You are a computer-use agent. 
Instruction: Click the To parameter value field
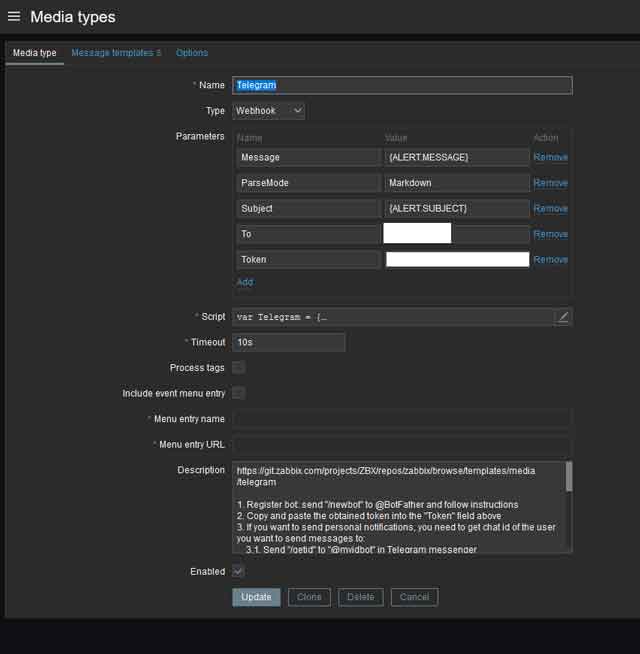pyautogui.click(x=457, y=234)
